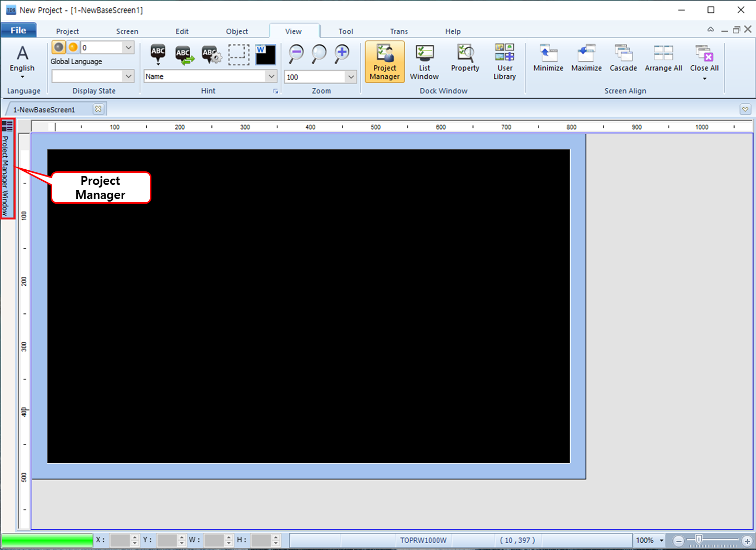Screen dimensions: 756x550
Task: Click the Minimize screen align button
Action: pos(548,58)
